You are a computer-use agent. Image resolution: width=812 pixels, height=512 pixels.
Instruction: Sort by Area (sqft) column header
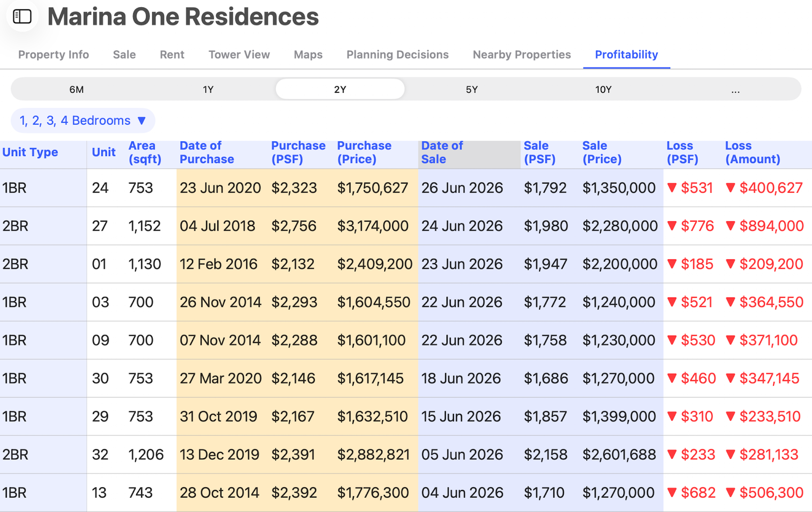coord(145,152)
